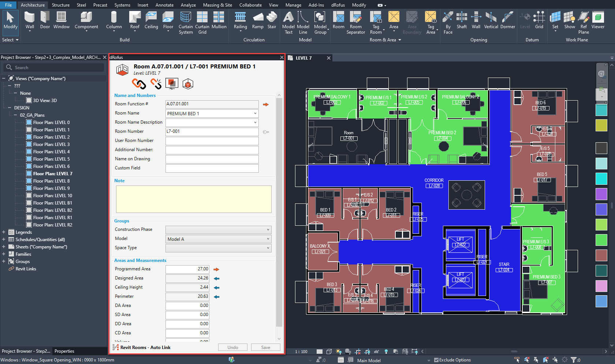Collapse the Views tree node
This screenshot has width=615, height=364.
point(4,79)
